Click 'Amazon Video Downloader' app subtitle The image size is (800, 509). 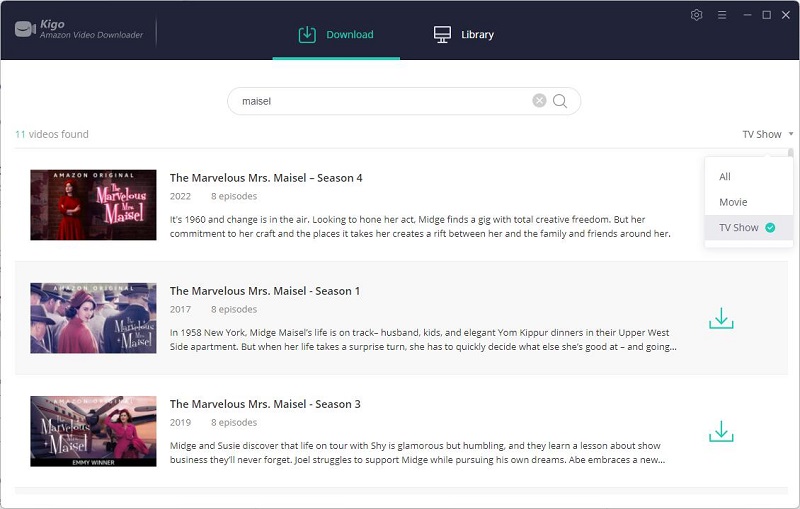click(x=91, y=35)
